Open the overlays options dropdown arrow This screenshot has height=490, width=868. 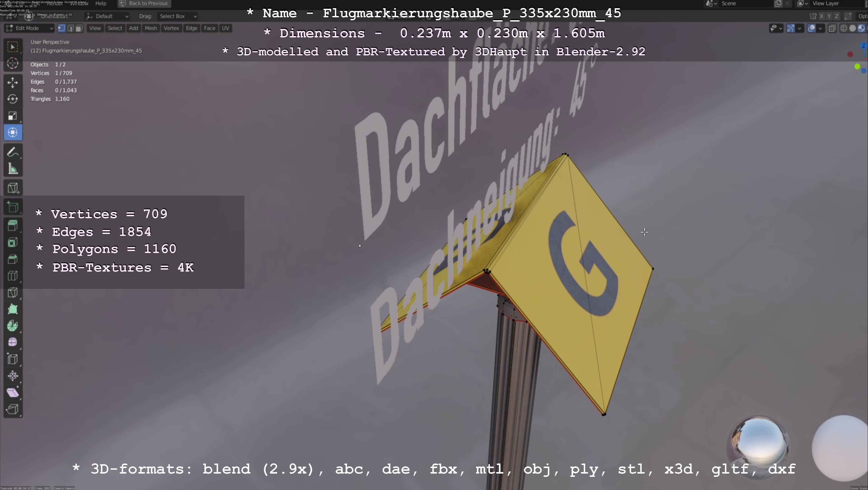[x=820, y=28]
